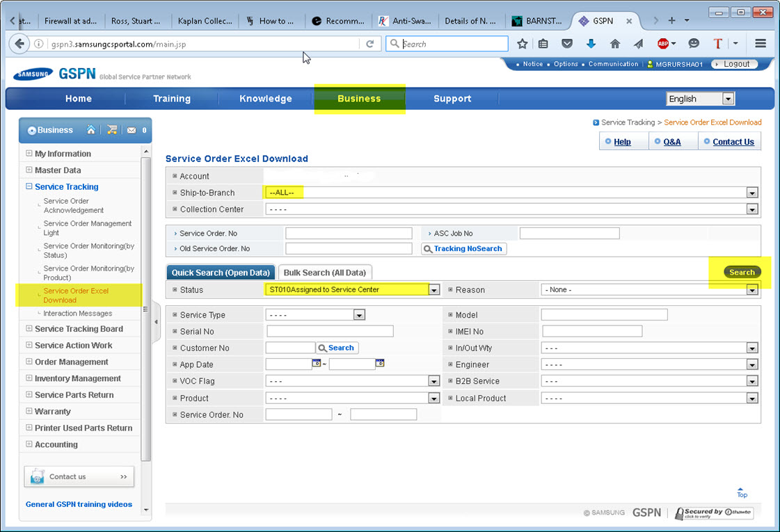Expand the Status dropdown
Screen dimensions: 780x532
[434, 290]
